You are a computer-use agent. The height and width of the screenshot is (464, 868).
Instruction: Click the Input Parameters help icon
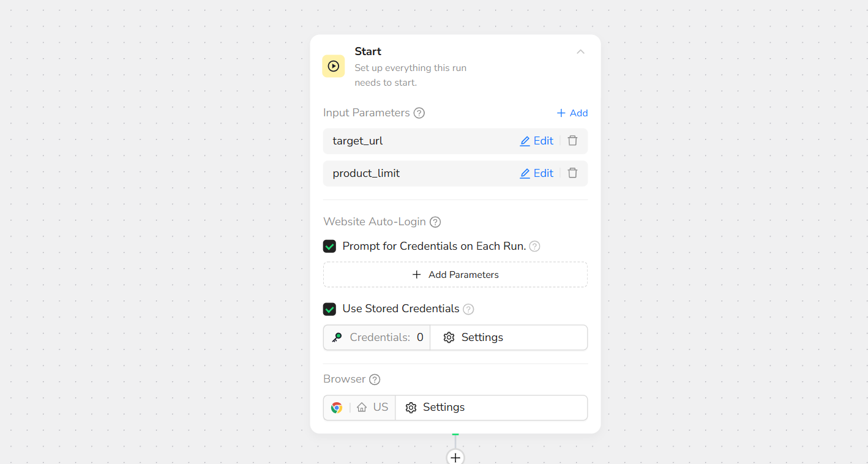click(419, 113)
